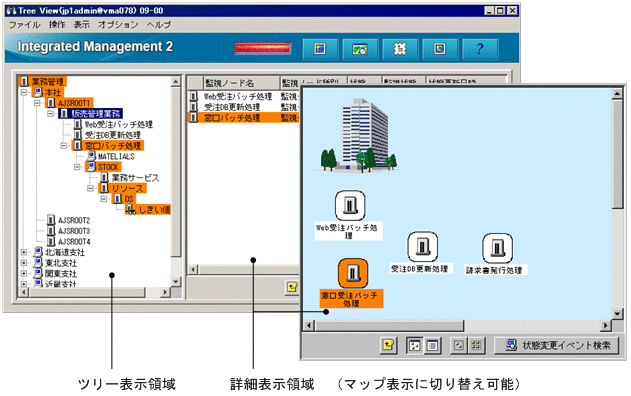Select 窓口バッチ処理 in the tree

click(107, 145)
